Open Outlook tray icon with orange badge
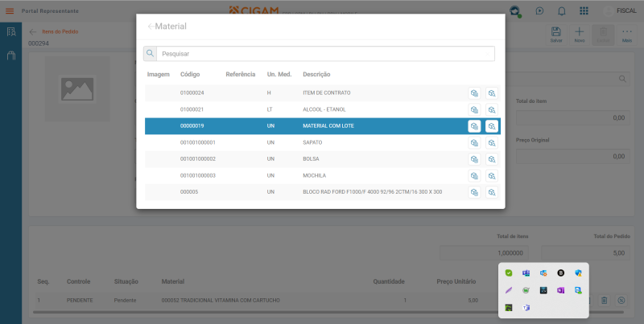The height and width of the screenshot is (324, 644). (543, 273)
